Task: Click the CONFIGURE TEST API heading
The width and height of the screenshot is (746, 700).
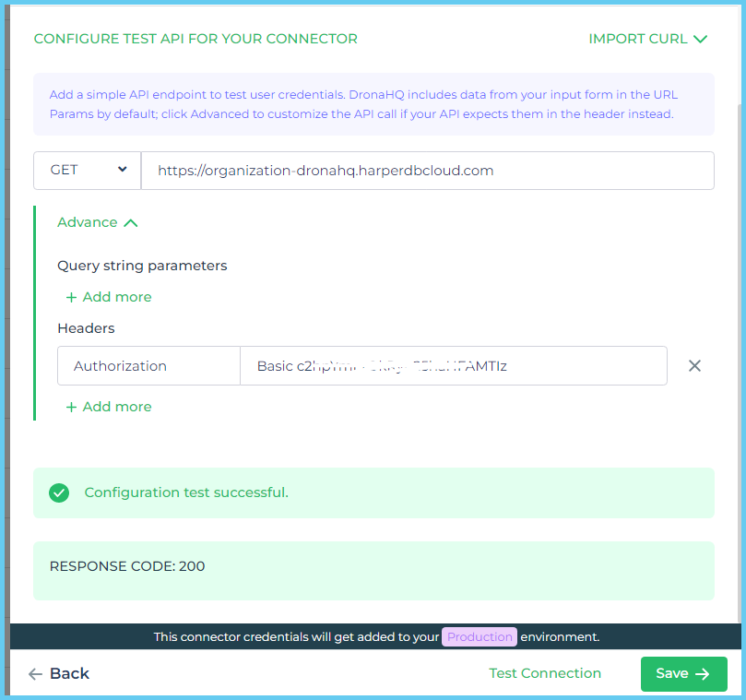Action: (197, 39)
